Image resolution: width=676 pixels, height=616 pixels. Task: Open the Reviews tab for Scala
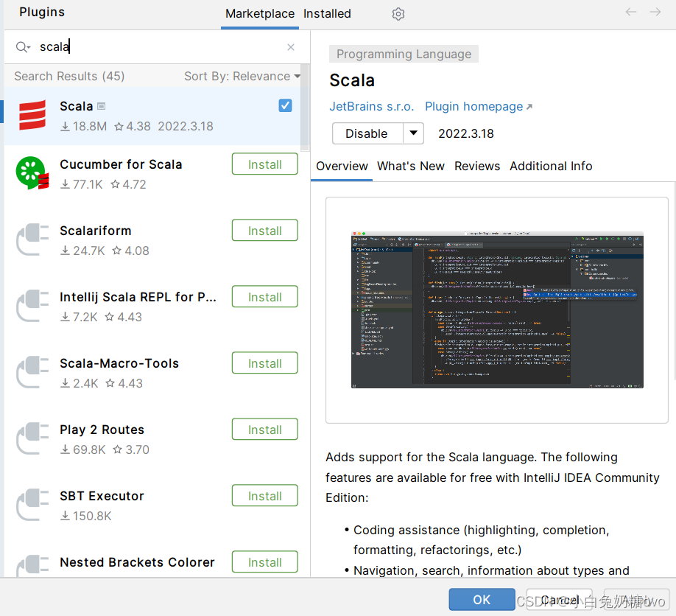tap(476, 166)
